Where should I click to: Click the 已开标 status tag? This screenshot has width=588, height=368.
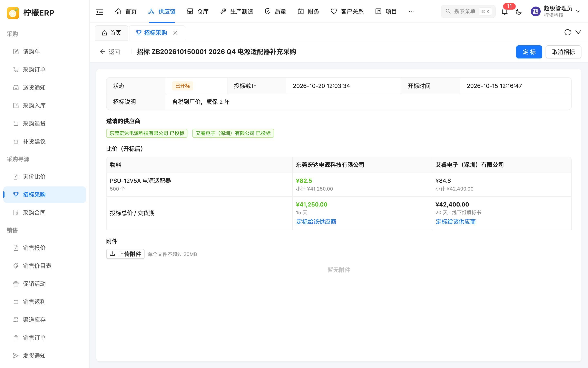pos(183,86)
